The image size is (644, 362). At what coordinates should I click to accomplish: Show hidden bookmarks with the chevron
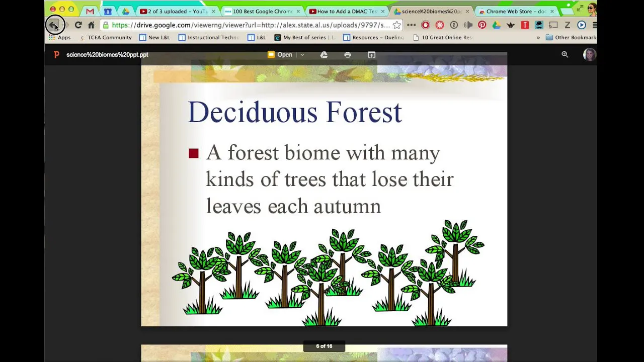click(x=538, y=38)
